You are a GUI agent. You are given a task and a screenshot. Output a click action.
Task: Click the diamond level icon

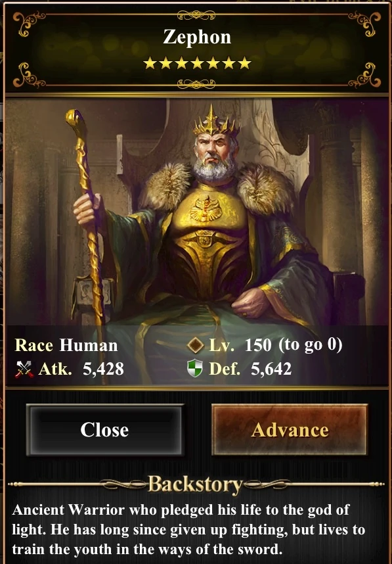(196, 345)
